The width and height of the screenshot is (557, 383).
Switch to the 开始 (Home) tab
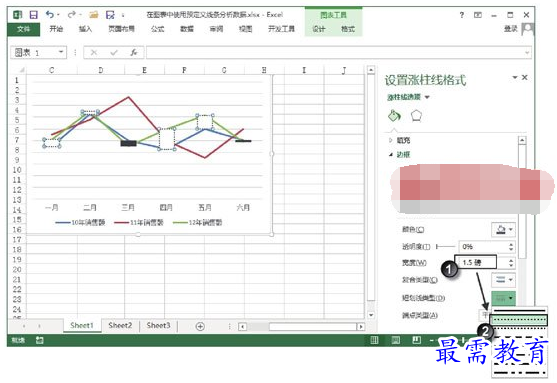click(56, 29)
